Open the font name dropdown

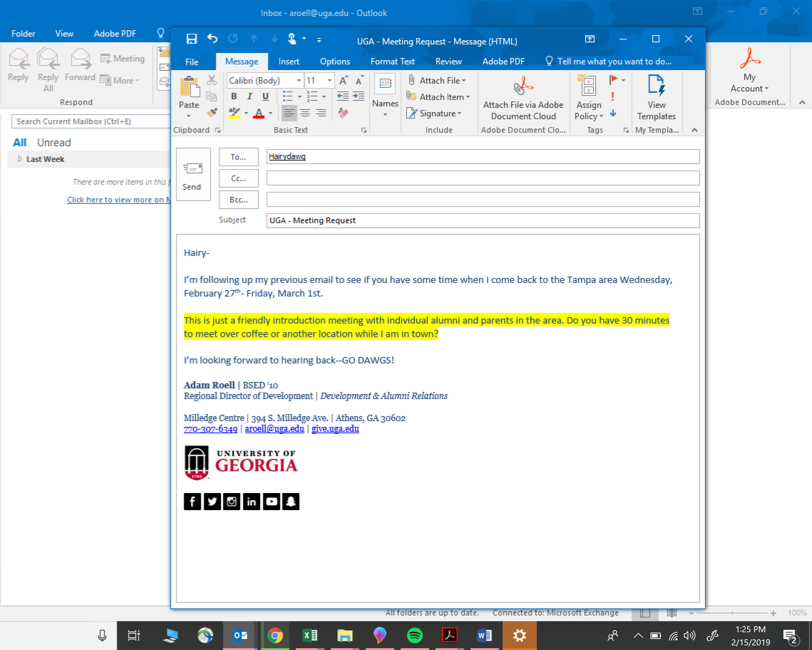pyautogui.click(x=299, y=80)
